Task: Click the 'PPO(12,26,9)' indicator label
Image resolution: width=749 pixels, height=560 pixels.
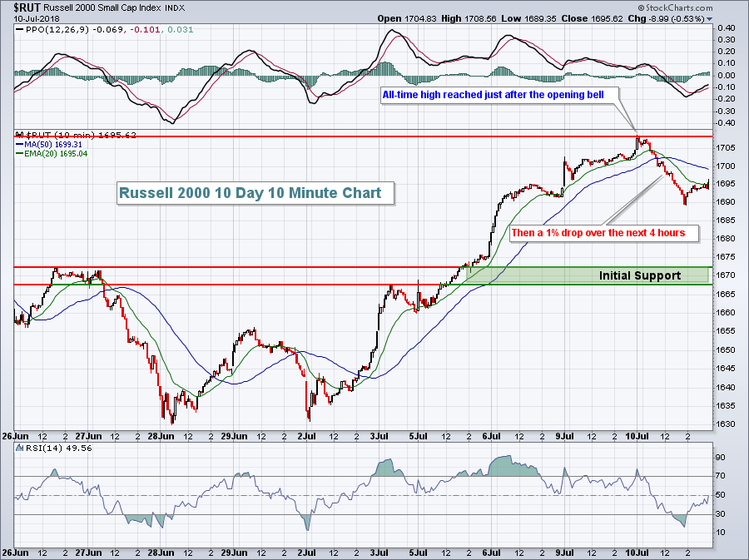Action: 57,30
